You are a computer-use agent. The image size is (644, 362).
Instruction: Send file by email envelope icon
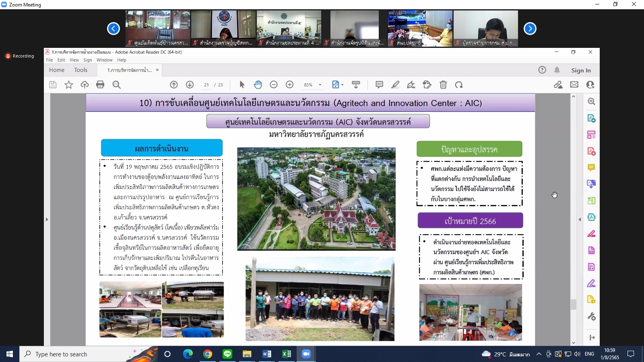574,85
